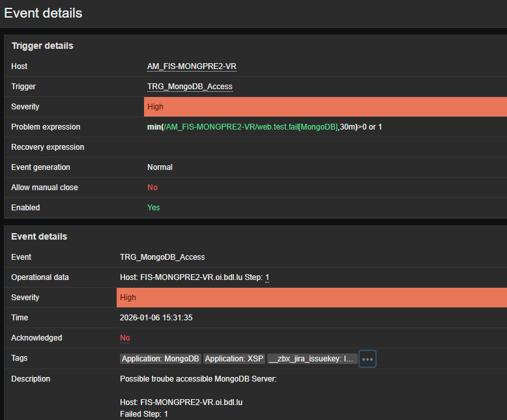Select the Application: XSP tag

coord(234,359)
